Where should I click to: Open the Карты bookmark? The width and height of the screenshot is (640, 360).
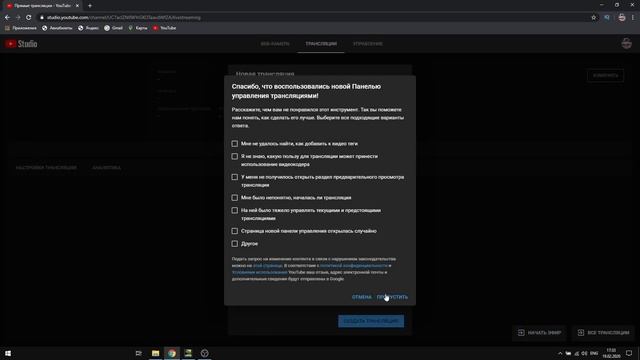point(138,28)
